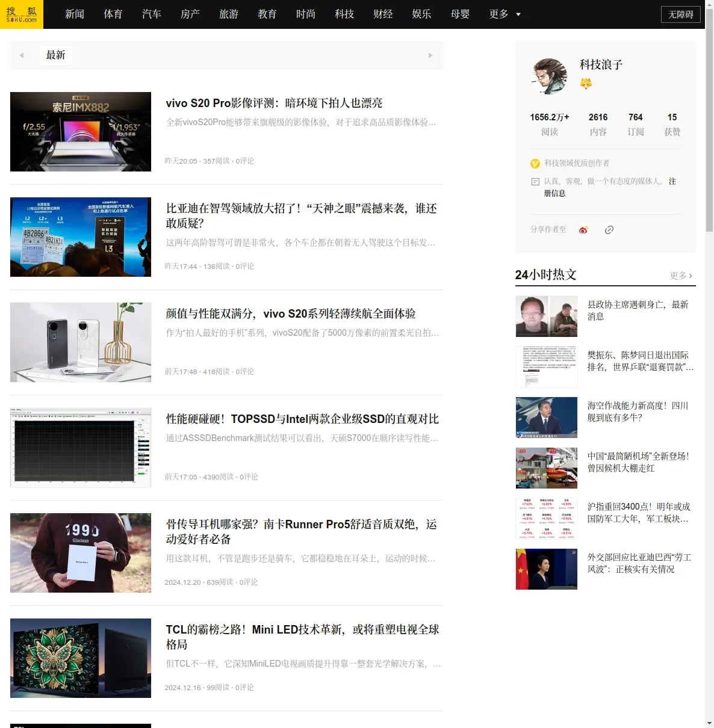Open article 骨传导耳机哪家强
The image size is (714, 728).
tap(302, 532)
